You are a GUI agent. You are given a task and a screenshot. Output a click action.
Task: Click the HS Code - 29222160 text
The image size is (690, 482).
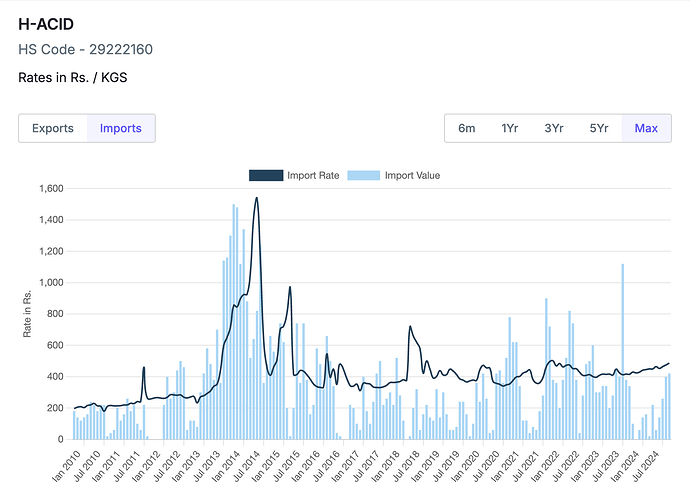coord(85,49)
